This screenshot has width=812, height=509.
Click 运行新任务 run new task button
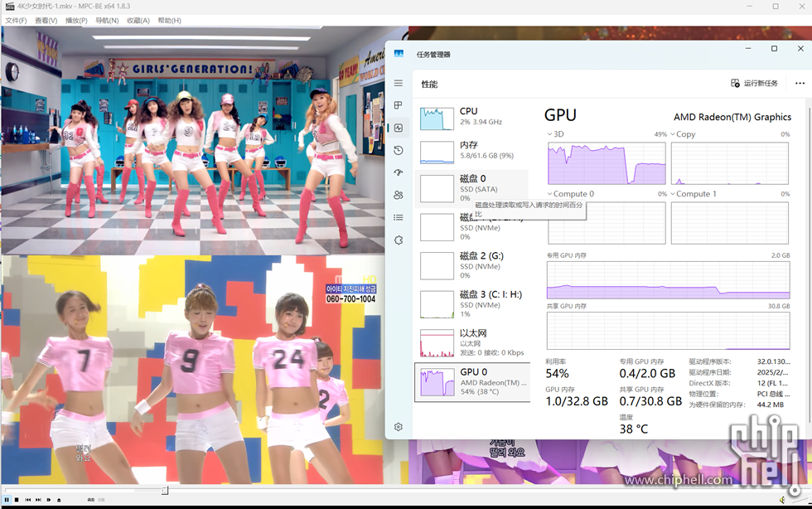754,83
